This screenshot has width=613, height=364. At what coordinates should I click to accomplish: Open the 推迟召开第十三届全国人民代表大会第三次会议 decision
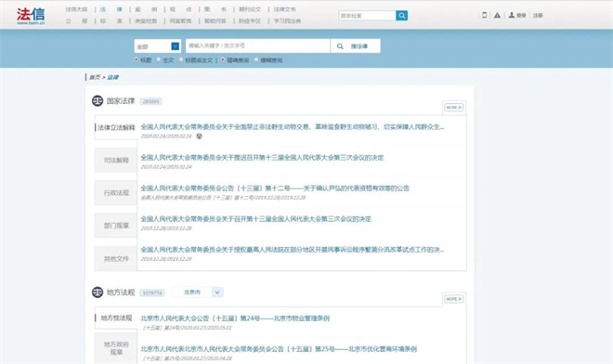pos(262,158)
